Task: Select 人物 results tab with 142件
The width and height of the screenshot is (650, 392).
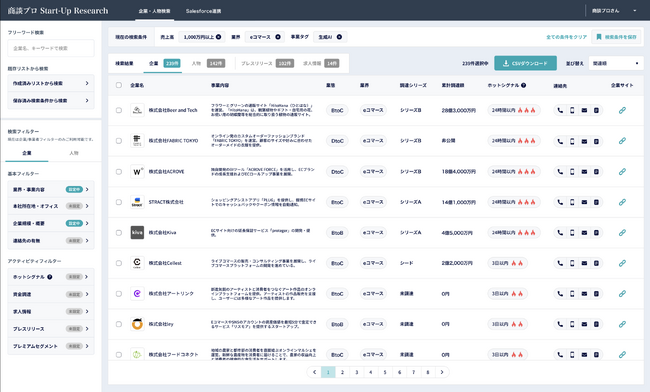Action: (208, 63)
